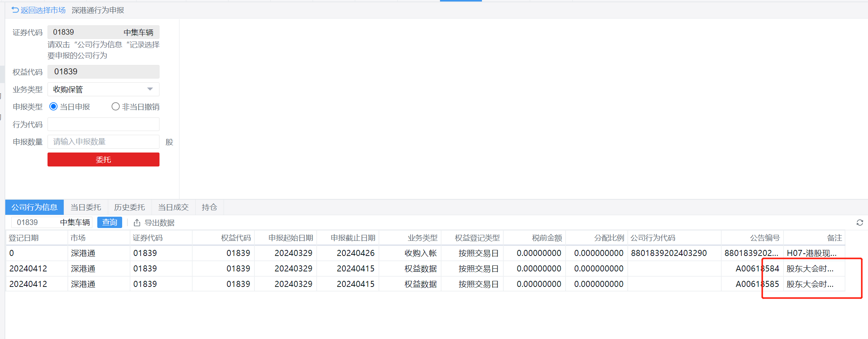The width and height of the screenshot is (868, 339).
Task: Click the 登记日期 column header
Action: tap(37, 238)
